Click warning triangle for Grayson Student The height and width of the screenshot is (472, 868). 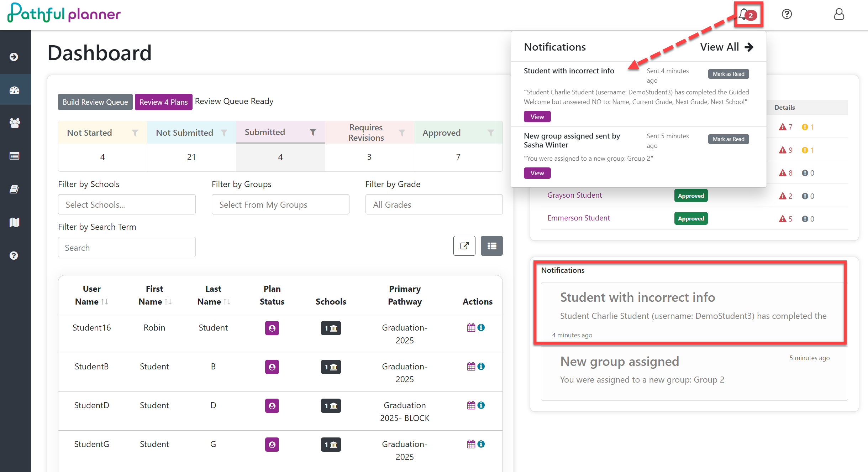tap(782, 196)
